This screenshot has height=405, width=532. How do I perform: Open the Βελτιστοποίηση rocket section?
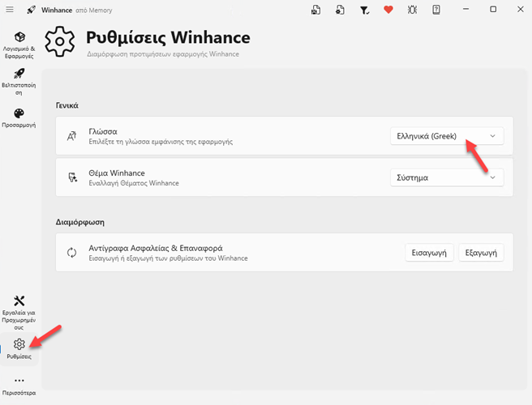(x=19, y=81)
